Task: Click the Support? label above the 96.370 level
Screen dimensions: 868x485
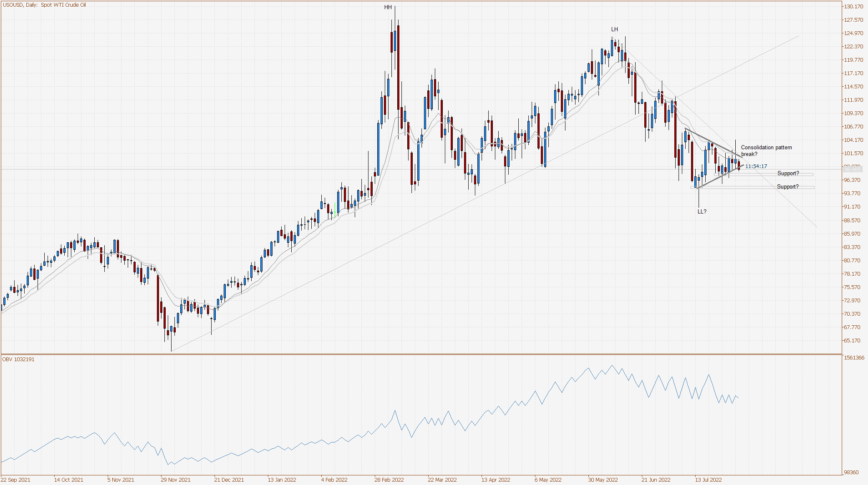Action: pos(788,173)
